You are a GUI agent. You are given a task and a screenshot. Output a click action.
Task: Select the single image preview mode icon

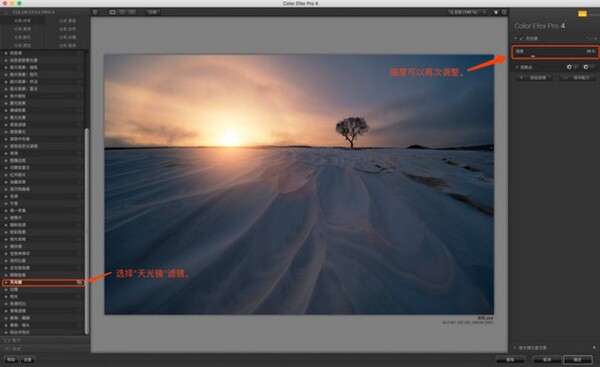tap(112, 12)
